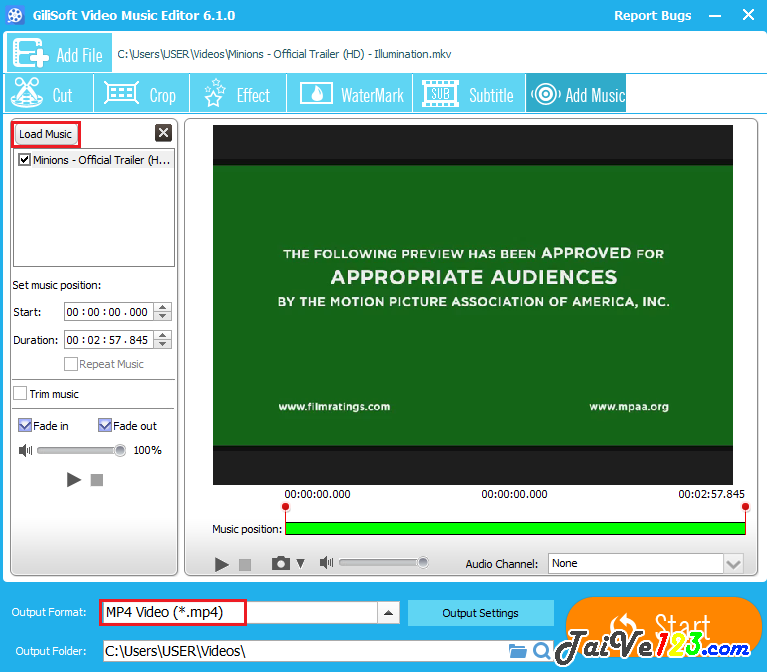Switch to the Crop tab
The width and height of the screenshot is (767, 672).
pos(141,93)
